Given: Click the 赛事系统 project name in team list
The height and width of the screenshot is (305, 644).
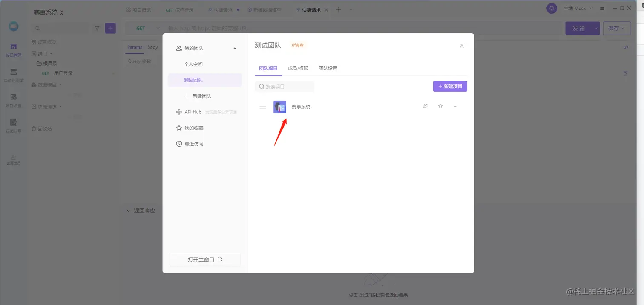Looking at the screenshot, I should point(301,107).
